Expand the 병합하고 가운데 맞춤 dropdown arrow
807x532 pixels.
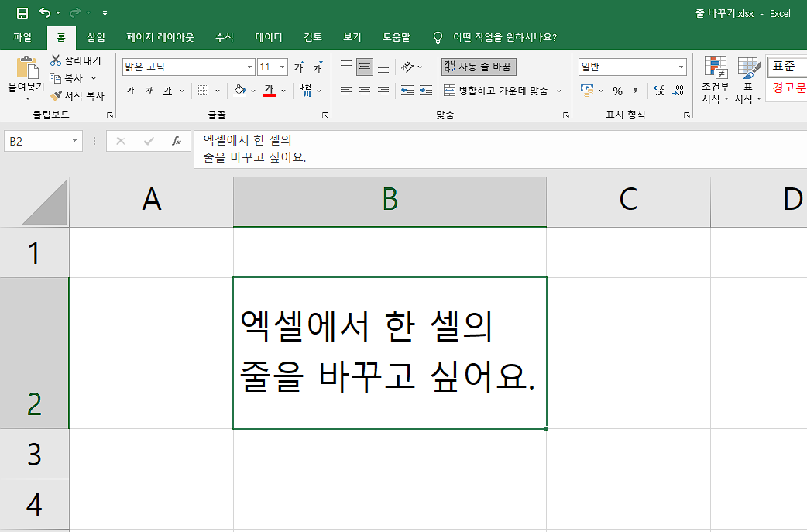tap(559, 91)
